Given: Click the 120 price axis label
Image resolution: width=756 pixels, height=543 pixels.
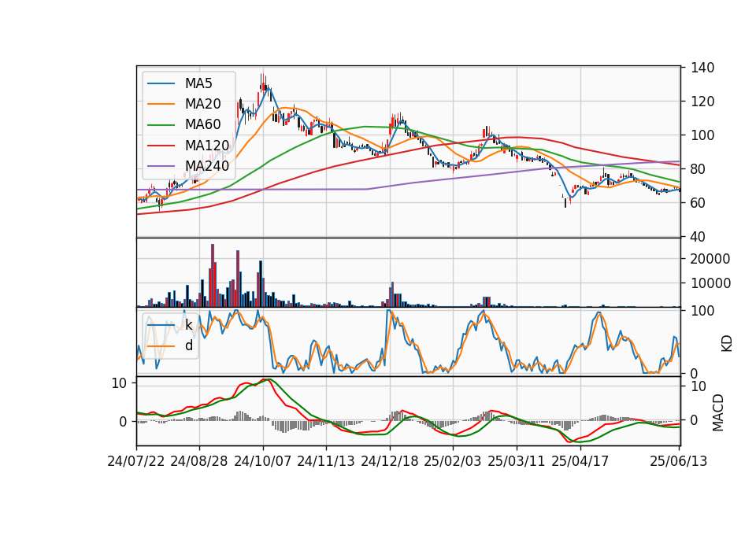Looking at the screenshot, I should (702, 102).
